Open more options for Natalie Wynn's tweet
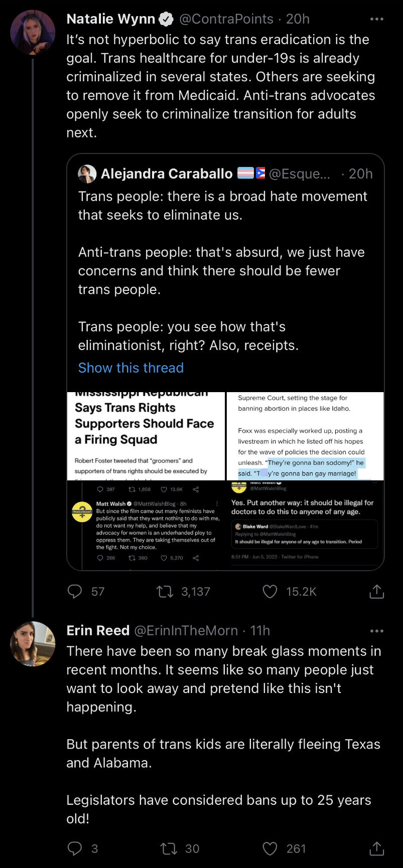This screenshot has height=868, width=403. tap(376, 19)
